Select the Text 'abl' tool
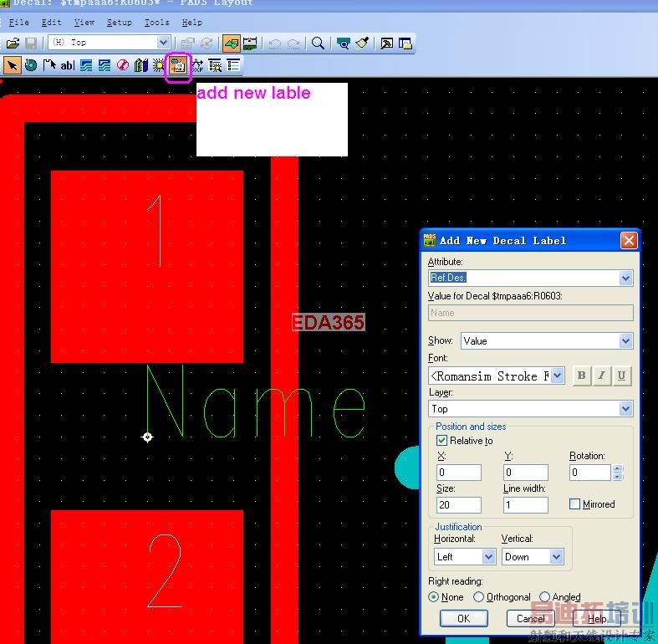Screen dimensions: 658x644 (68, 65)
